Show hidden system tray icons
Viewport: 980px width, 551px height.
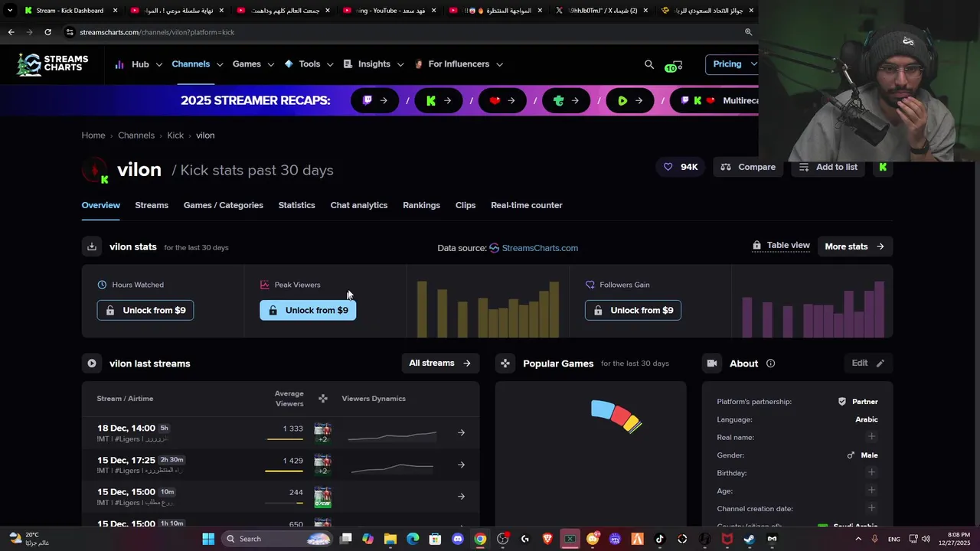[858, 539]
